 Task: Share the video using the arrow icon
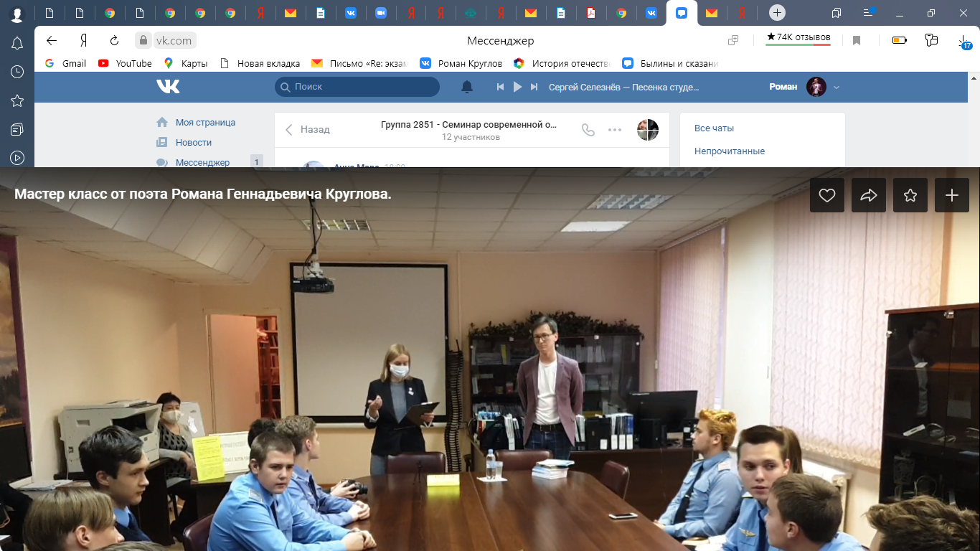click(869, 195)
